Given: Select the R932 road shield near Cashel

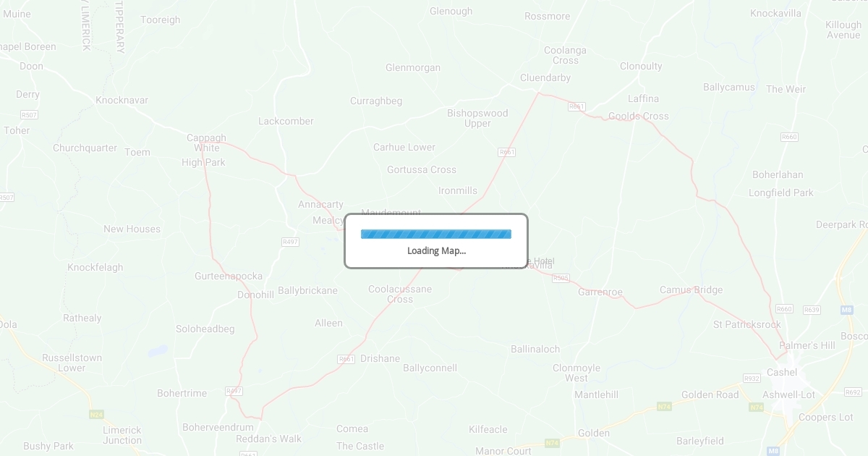Looking at the screenshot, I should tap(752, 379).
